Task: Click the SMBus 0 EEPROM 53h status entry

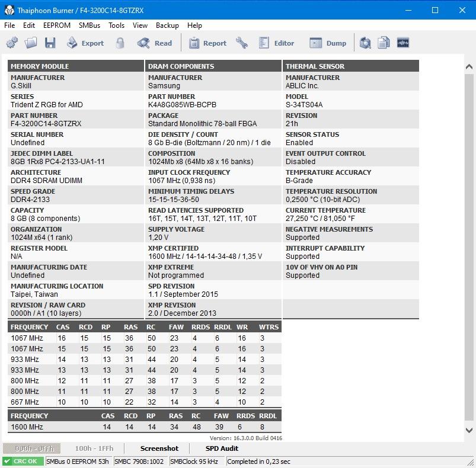Action: tap(78, 461)
